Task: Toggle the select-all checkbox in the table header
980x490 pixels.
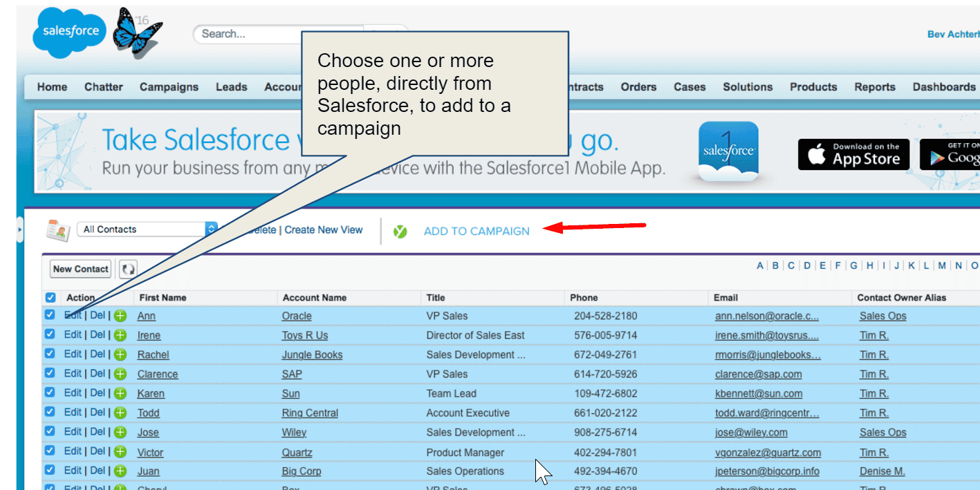Action: 50,298
